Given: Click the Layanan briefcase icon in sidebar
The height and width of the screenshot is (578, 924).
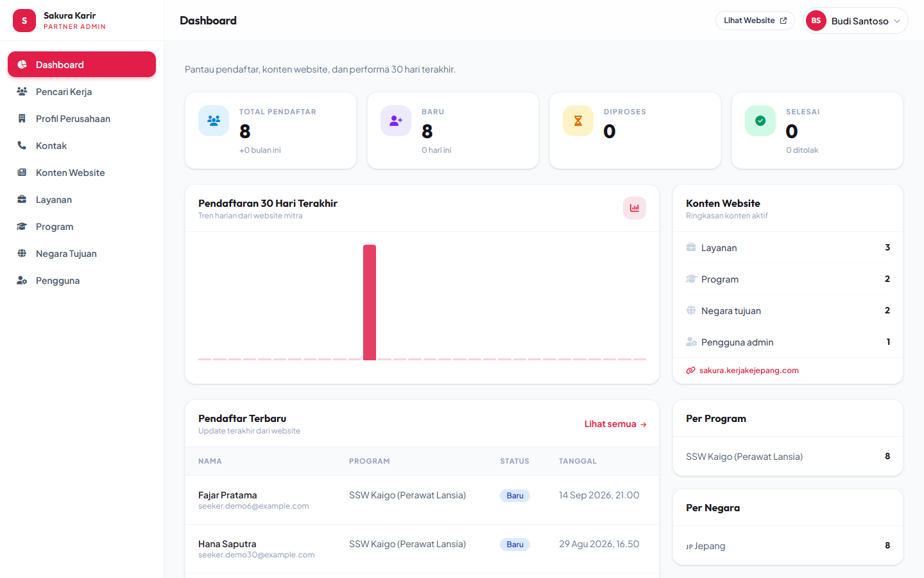Looking at the screenshot, I should (22, 200).
